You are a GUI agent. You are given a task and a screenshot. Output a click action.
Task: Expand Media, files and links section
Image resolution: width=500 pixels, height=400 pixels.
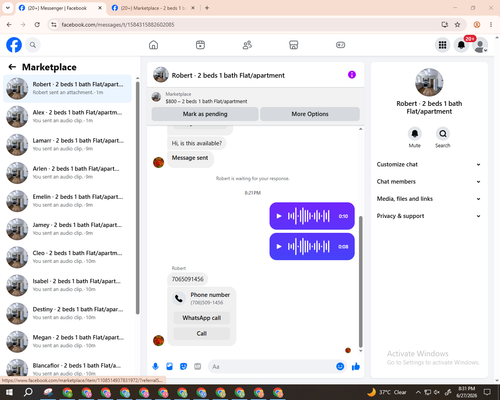[x=429, y=199]
